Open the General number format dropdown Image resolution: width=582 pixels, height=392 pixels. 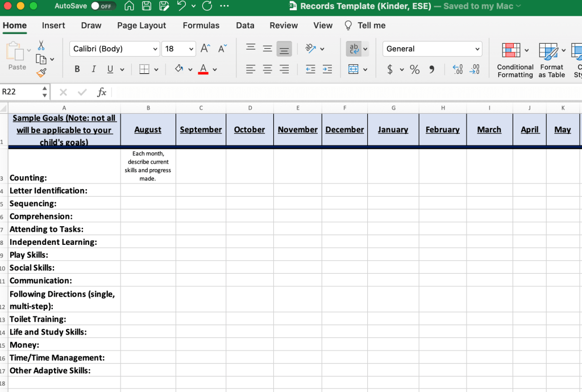432,49
